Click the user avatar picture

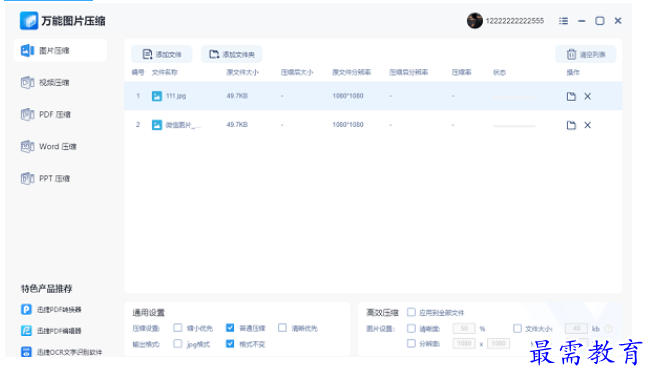[475, 21]
